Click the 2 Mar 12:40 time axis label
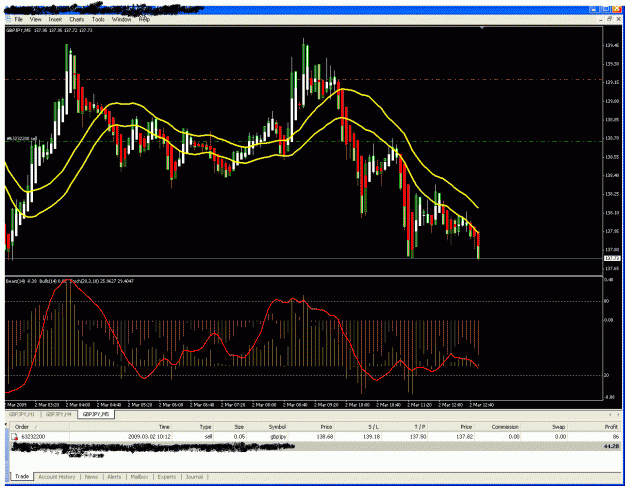This screenshot has width=625, height=486. [482, 405]
